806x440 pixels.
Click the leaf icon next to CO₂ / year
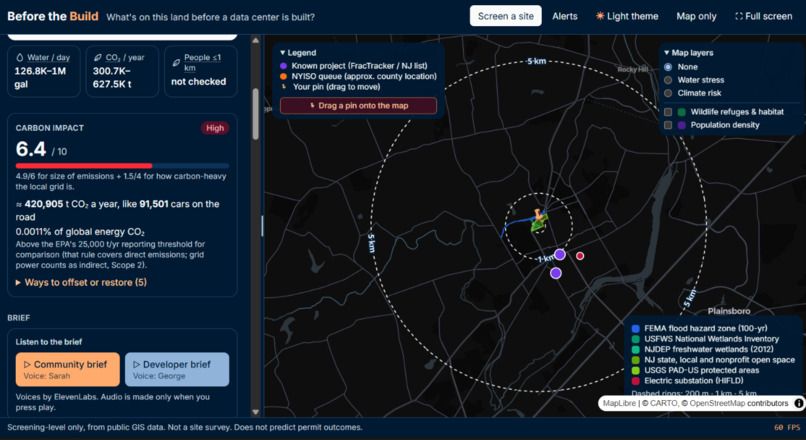click(98, 58)
